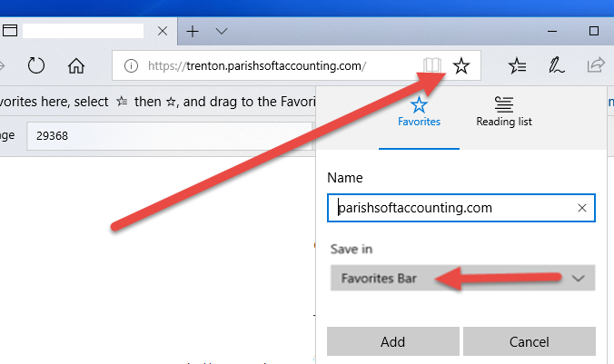Click the Cancel button
The width and height of the screenshot is (614, 364).
coord(529,341)
